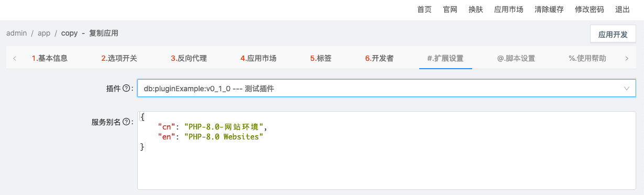The height and width of the screenshot is (195, 644).
Task: Click inside the 服务别名 JSON editor
Action: click(387, 150)
